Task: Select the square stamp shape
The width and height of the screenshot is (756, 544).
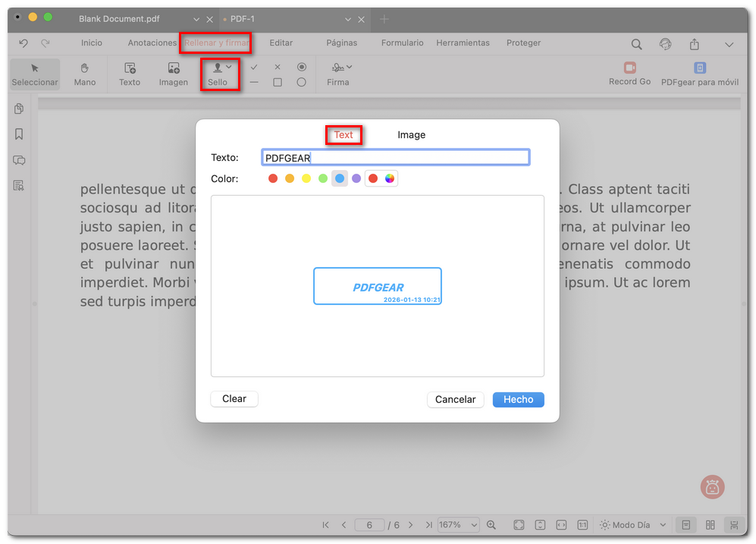Action: point(278,81)
